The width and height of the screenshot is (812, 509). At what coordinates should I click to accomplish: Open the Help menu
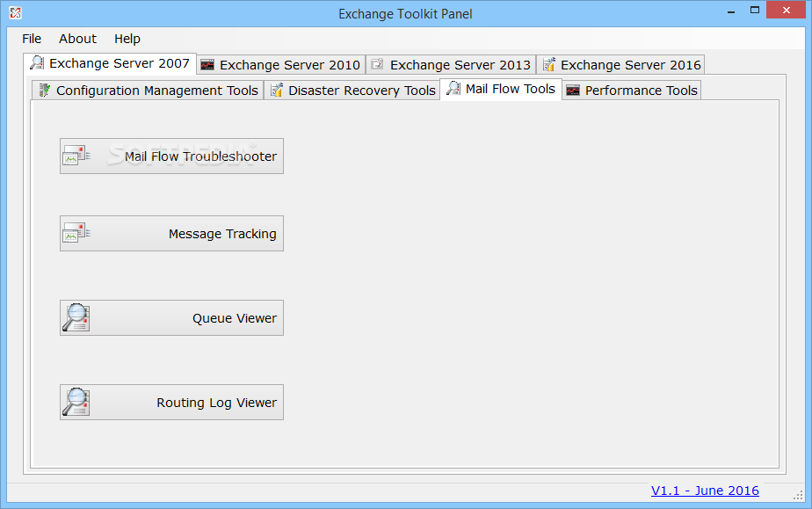pyautogui.click(x=127, y=39)
